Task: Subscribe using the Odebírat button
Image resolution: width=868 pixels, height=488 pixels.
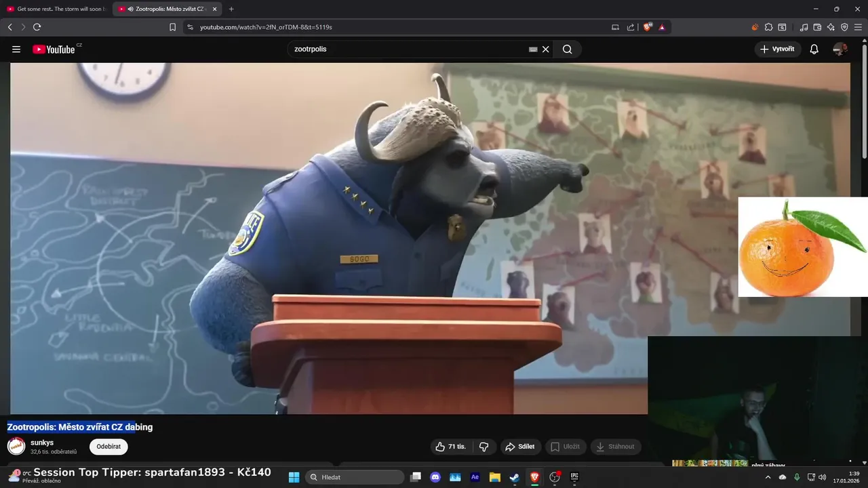Action: pos(108,447)
